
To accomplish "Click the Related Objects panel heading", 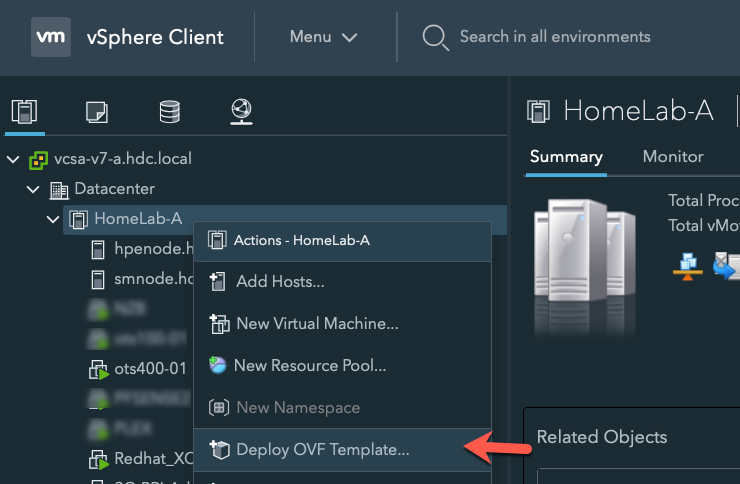I will pos(602,437).
